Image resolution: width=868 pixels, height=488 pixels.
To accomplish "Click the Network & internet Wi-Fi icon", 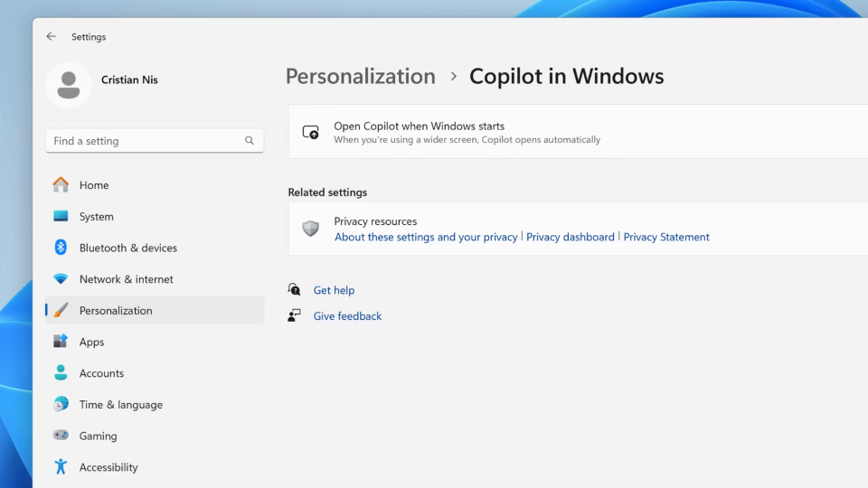I will pyautogui.click(x=61, y=279).
